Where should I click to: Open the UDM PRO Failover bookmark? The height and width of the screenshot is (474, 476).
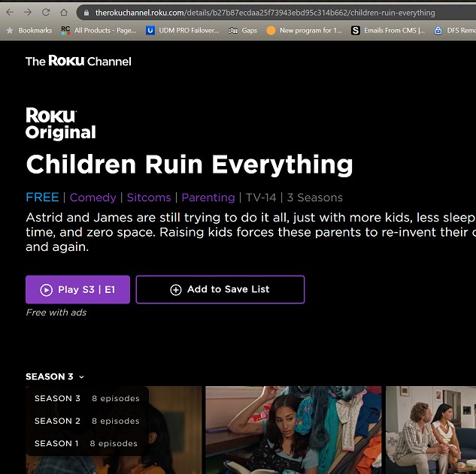[x=183, y=30]
